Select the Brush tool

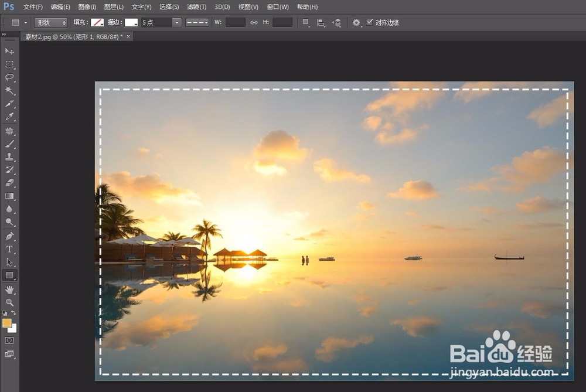tap(9, 144)
